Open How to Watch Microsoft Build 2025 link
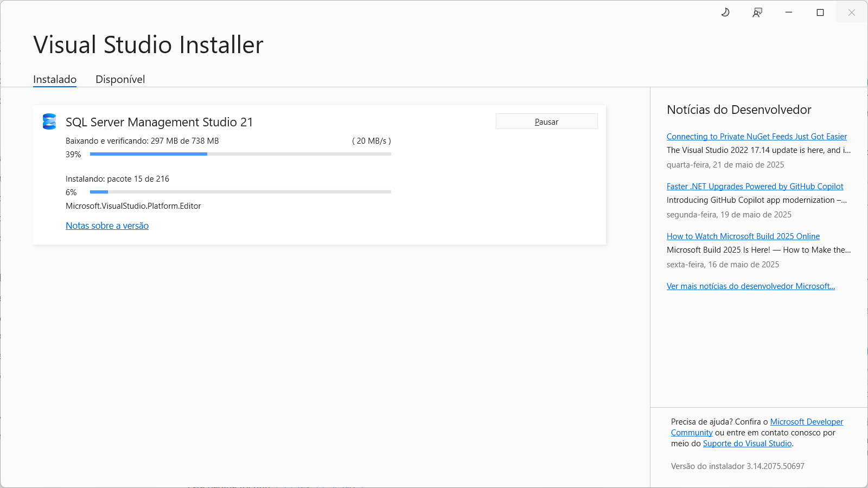The width and height of the screenshot is (868, 488). pyautogui.click(x=743, y=236)
